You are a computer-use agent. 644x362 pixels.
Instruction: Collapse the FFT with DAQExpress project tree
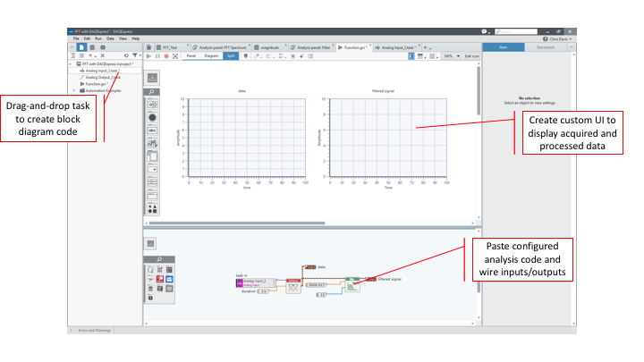click(x=71, y=64)
